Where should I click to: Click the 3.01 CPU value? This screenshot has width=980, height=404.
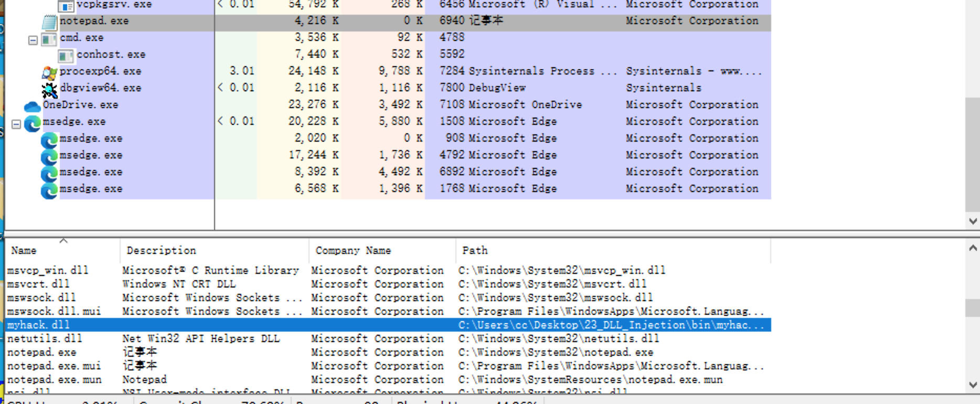(242, 71)
